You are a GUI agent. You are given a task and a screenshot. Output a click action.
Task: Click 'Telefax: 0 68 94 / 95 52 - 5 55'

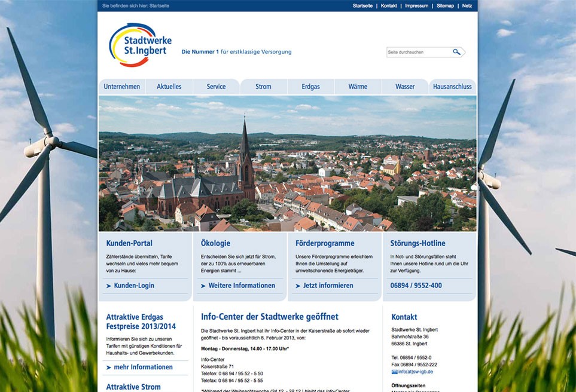coord(232,380)
